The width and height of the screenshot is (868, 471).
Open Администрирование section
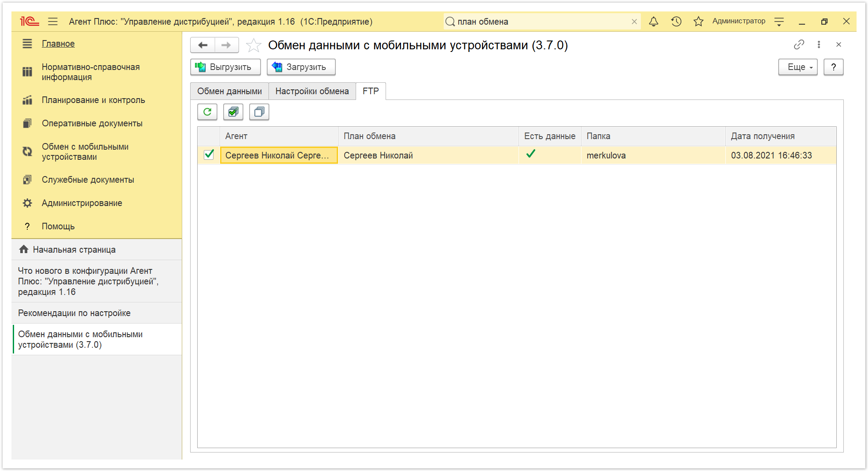click(x=82, y=203)
